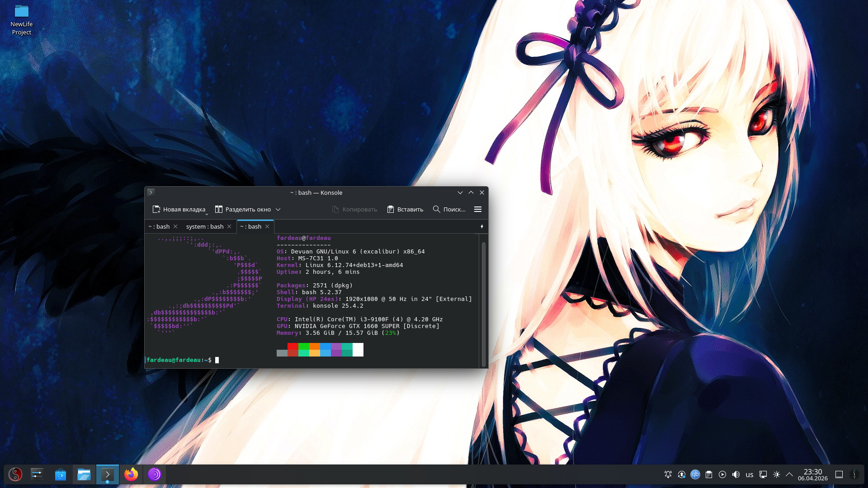
Task: Open the notifications bell in tray
Action: point(668,474)
